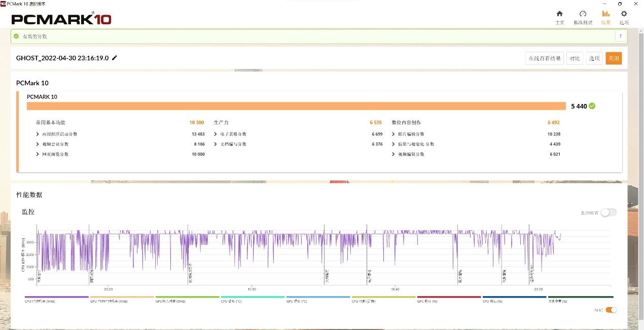The height and width of the screenshot is (330, 644).
Task: Click the 03:20 time label on chart
Action: [108, 289]
